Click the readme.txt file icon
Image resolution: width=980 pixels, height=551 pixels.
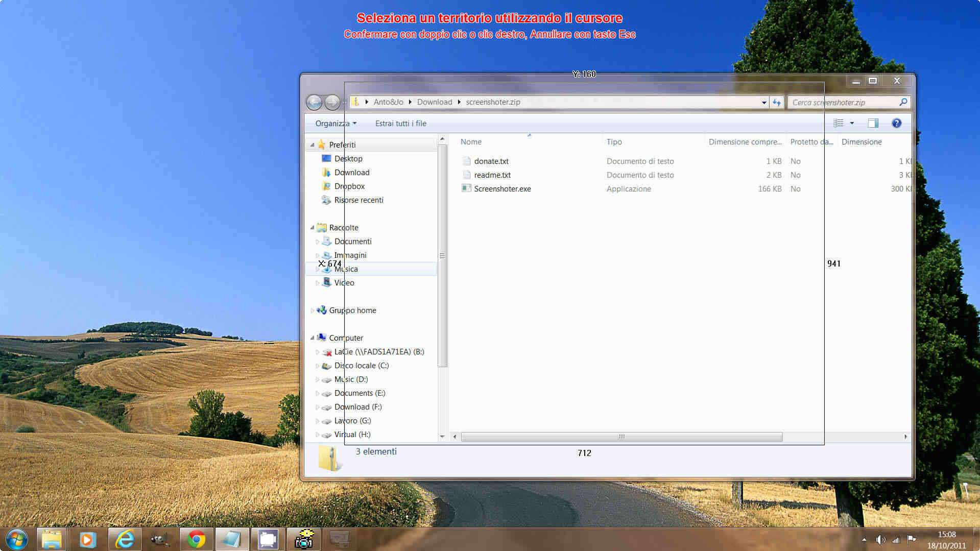[x=466, y=175]
